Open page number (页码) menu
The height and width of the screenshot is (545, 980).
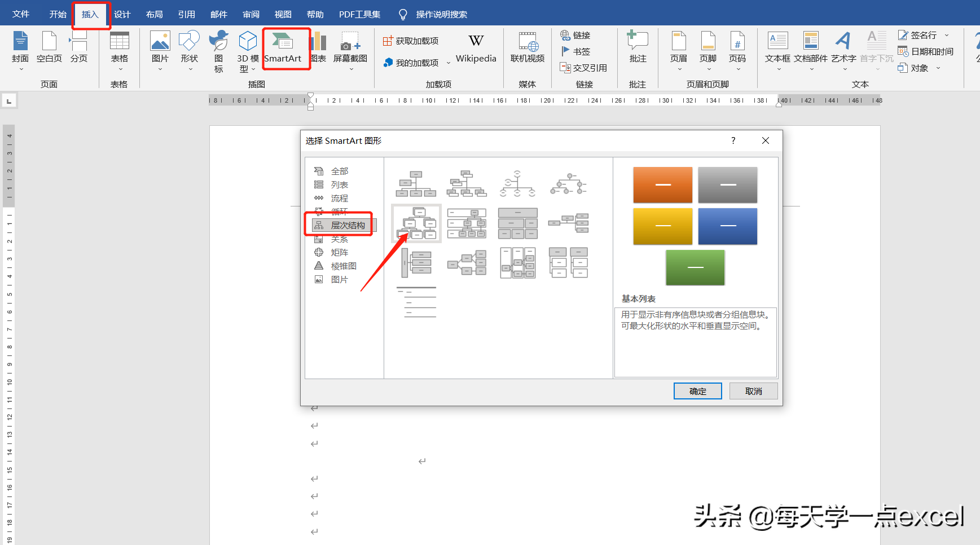tap(737, 51)
